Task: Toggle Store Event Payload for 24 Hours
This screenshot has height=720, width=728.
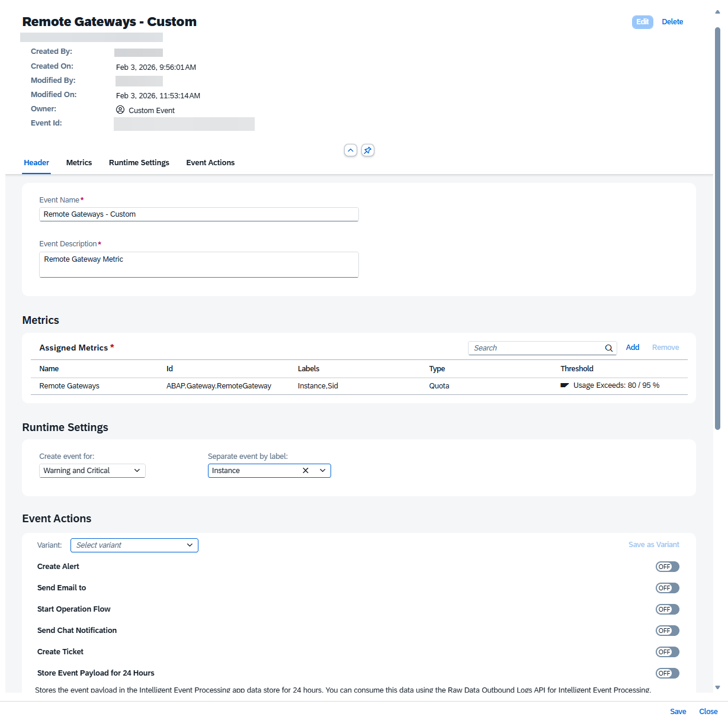Action: (x=667, y=673)
